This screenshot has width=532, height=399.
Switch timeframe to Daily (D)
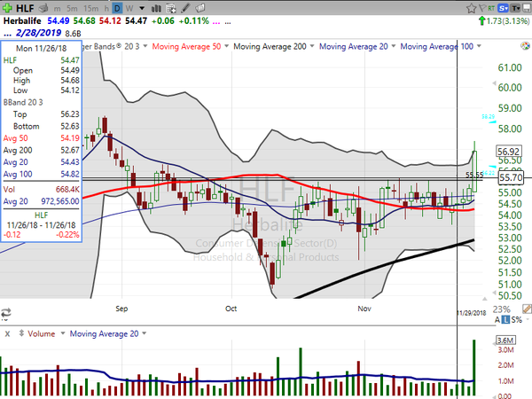117,8
